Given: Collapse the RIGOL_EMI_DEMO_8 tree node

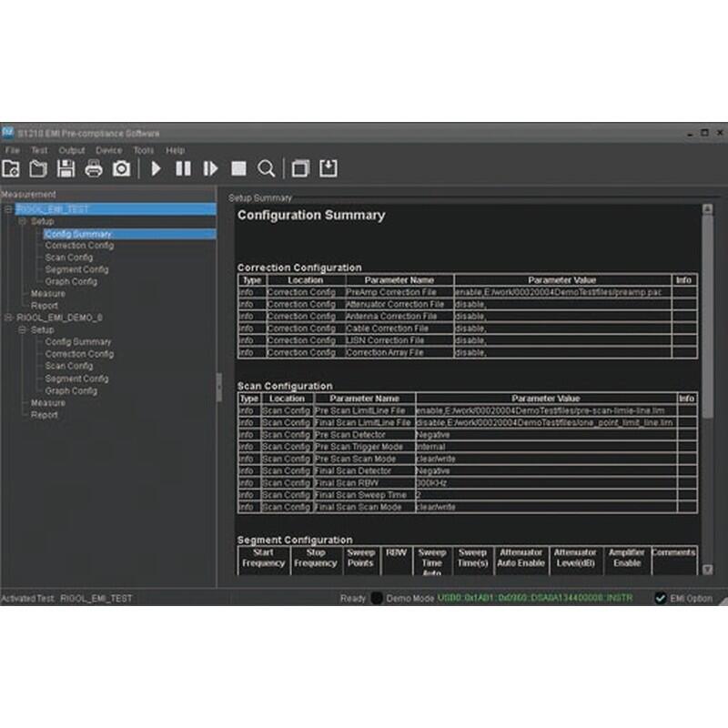Looking at the screenshot, I should [x=9, y=318].
